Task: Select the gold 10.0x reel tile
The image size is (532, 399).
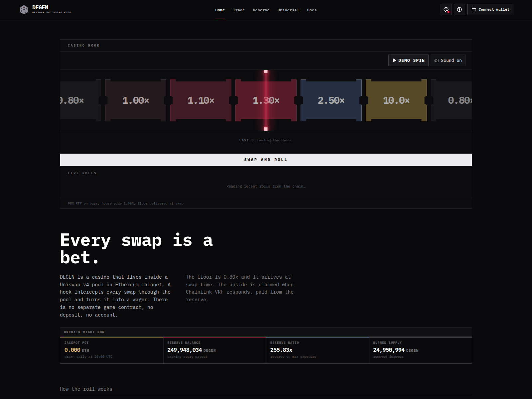Action: pyautogui.click(x=396, y=100)
